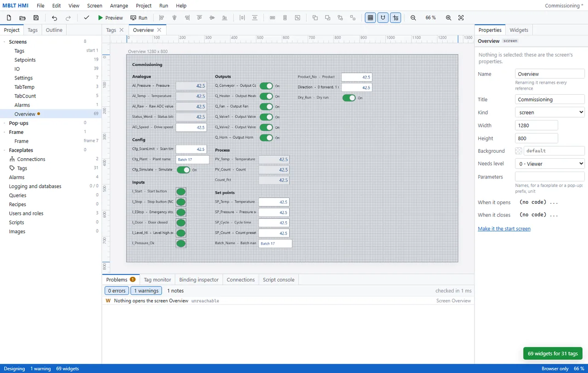
Task: Open the Arrange menu
Action: click(119, 6)
